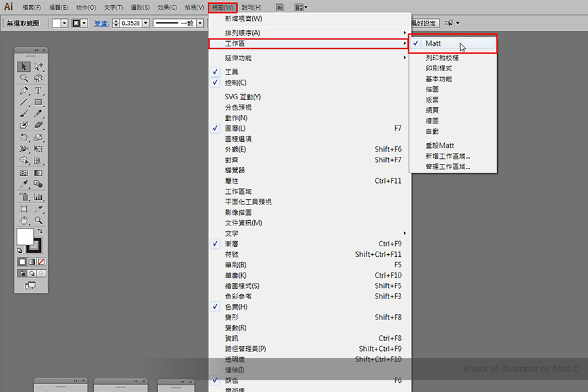Pick the Eyedropper tool

click(24, 185)
